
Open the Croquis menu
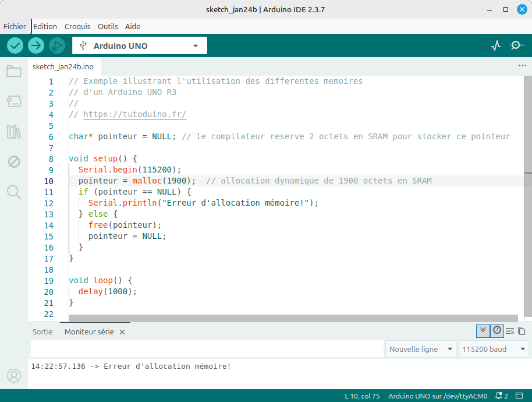[77, 26]
